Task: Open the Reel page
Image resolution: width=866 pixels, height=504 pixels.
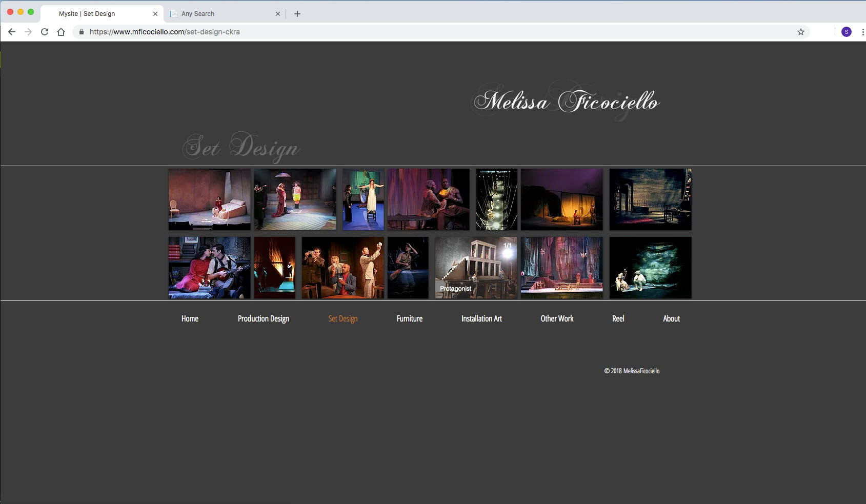Action: coord(618,318)
